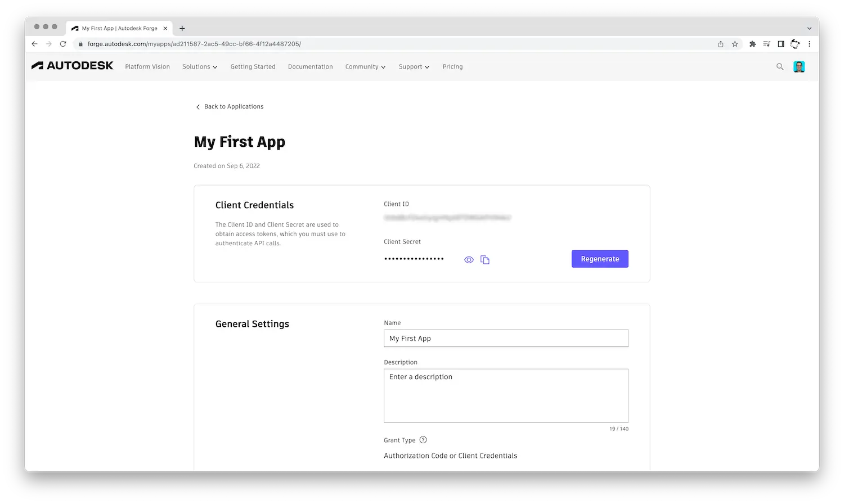Open Documentation page
The image size is (844, 504).
(310, 66)
